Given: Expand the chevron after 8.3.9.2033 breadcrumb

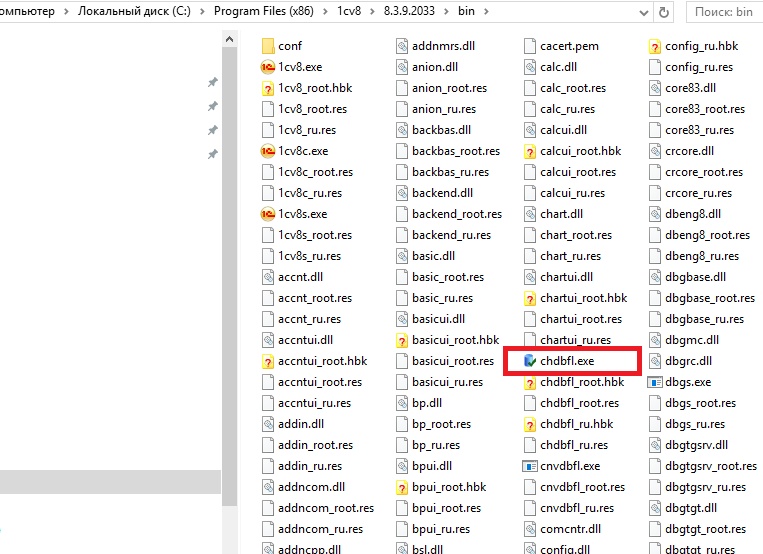Looking at the screenshot, I should [446, 11].
